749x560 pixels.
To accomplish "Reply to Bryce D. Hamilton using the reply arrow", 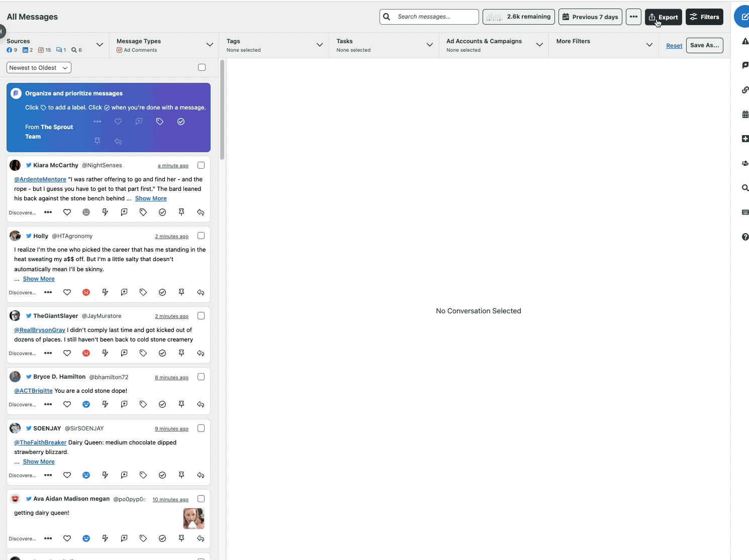I will [x=201, y=404].
